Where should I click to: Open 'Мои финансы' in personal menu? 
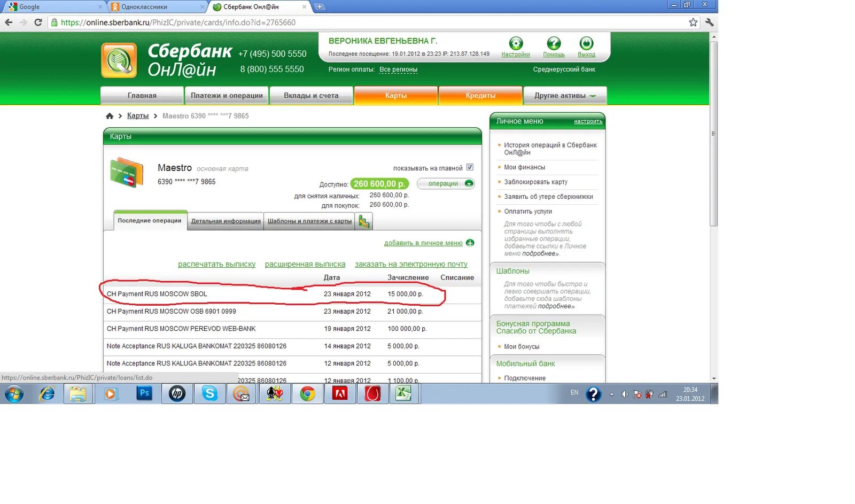pyautogui.click(x=524, y=167)
